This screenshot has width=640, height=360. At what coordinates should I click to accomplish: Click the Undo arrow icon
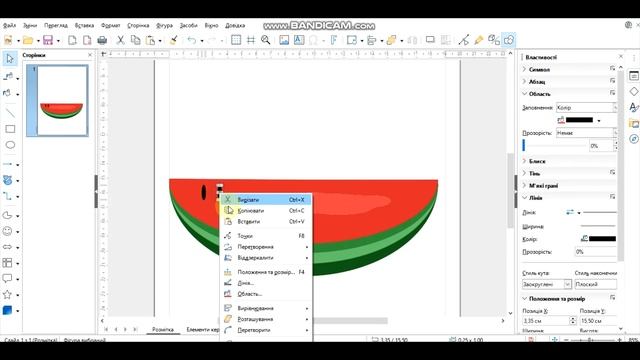191,40
